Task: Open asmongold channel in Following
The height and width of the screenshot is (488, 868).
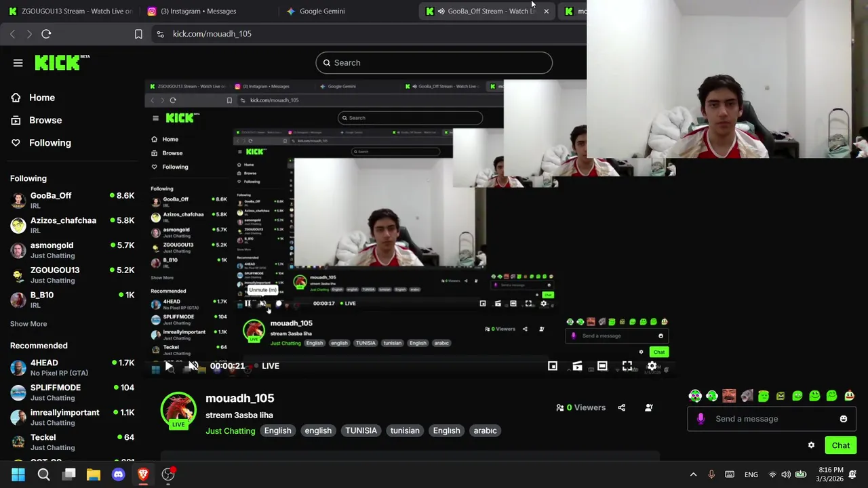Action: click(x=72, y=250)
